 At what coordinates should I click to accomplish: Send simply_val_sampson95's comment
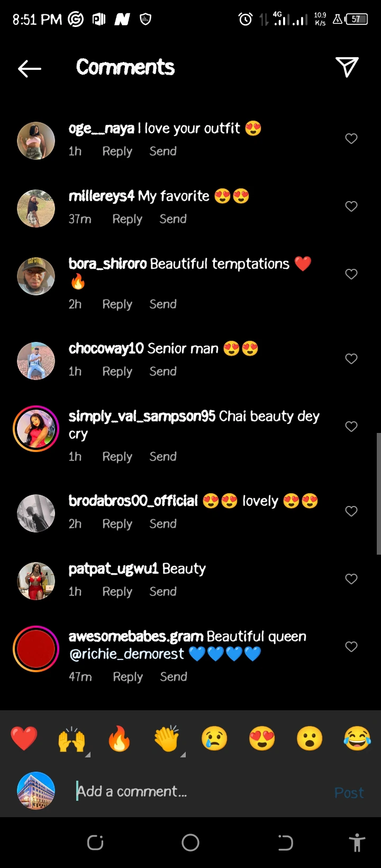pos(163,457)
